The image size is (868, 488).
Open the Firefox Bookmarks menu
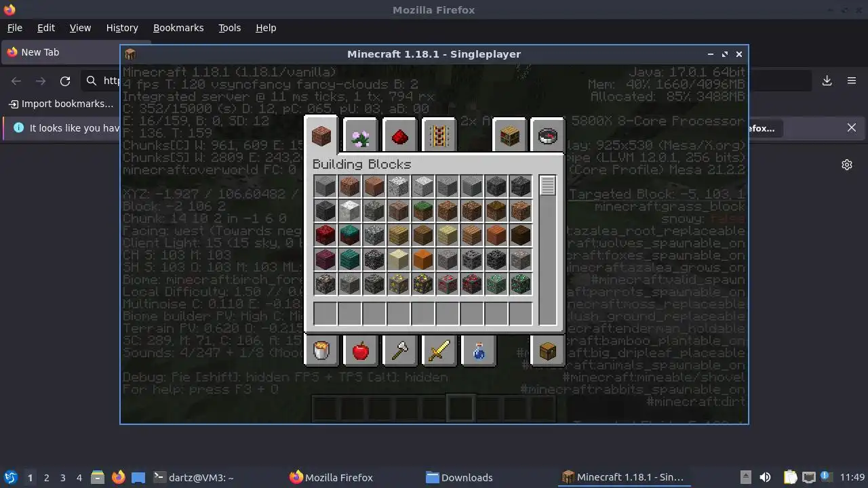178,28
